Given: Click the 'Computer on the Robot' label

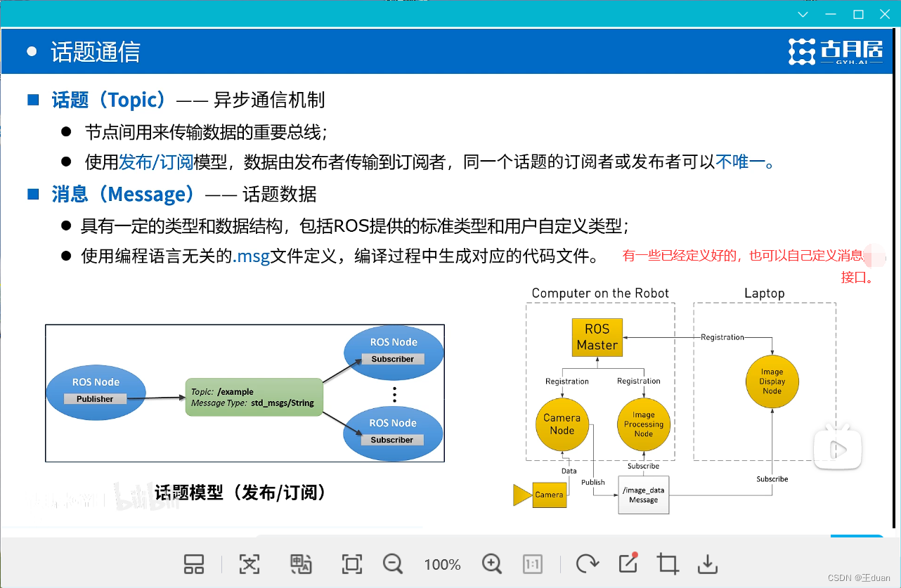Looking at the screenshot, I should pos(600,293).
